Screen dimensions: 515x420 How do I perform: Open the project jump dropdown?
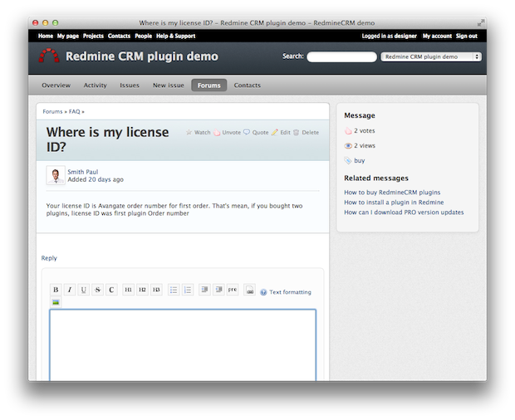point(430,57)
